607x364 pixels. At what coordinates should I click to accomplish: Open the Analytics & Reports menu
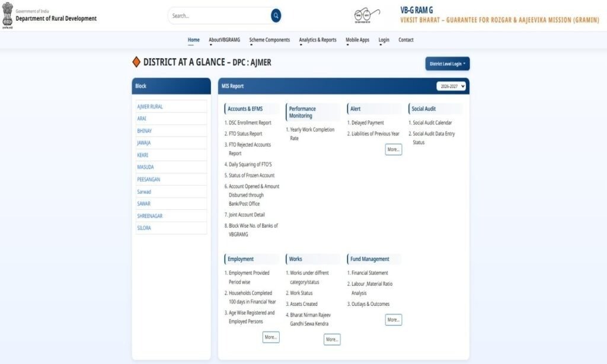pos(318,40)
